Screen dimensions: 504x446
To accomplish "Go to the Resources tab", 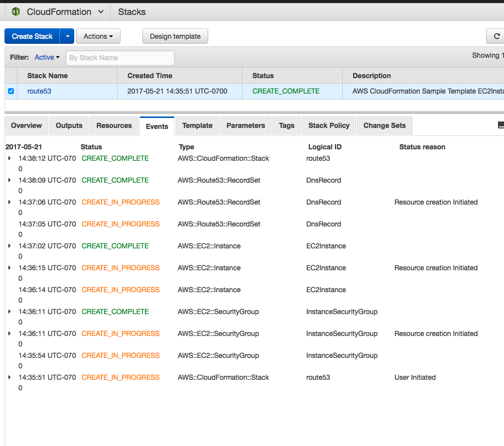I will [114, 125].
